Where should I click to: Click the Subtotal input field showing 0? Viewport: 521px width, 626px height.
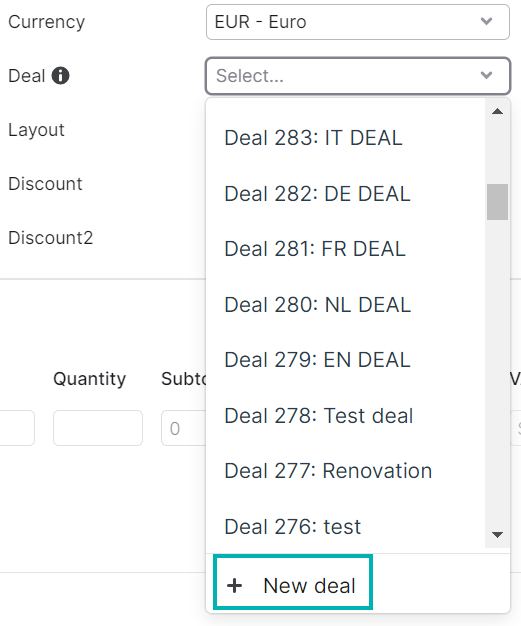click(184, 428)
